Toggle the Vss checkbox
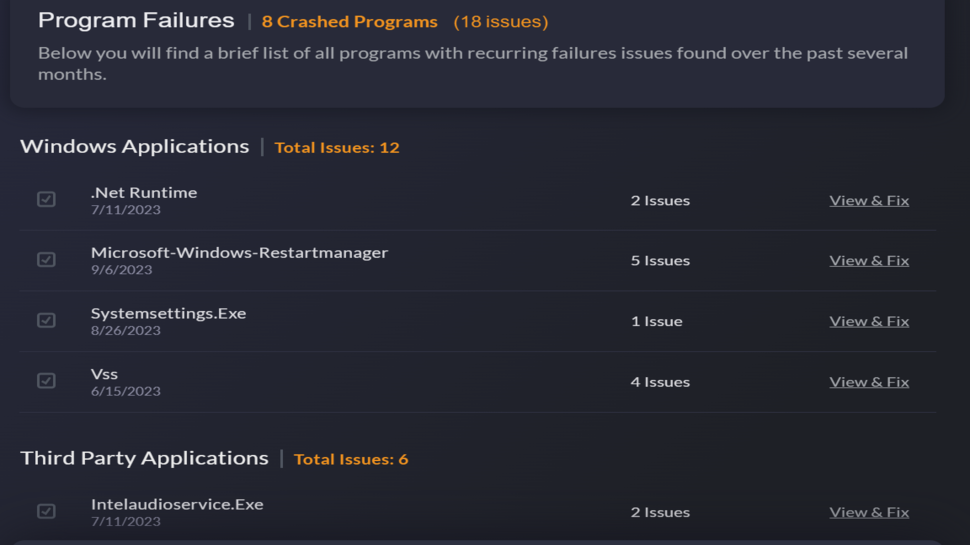This screenshot has height=545, width=970. click(x=46, y=381)
